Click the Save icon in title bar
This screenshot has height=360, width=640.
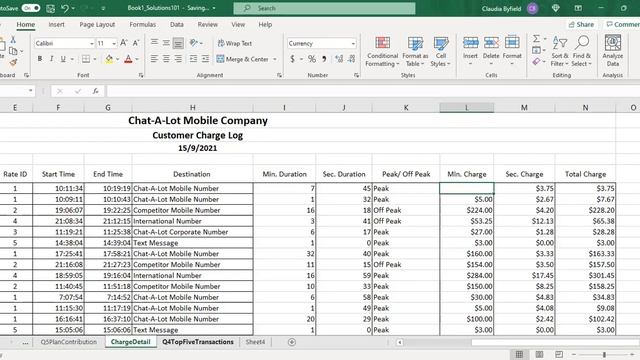(51, 8)
